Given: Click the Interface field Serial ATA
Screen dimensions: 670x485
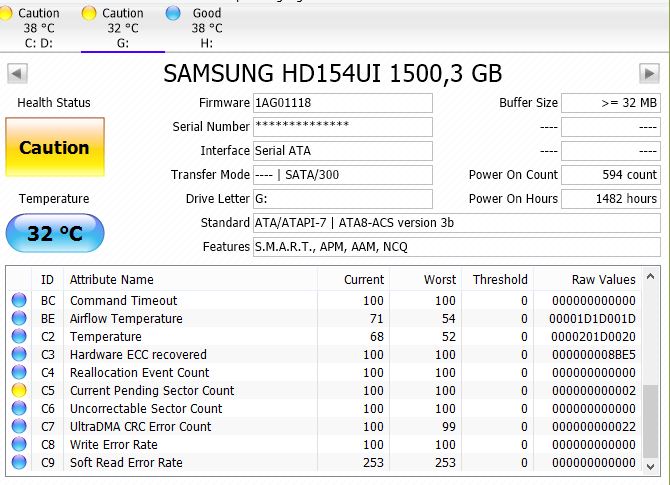Looking at the screenshot, I should click(343, 151).
